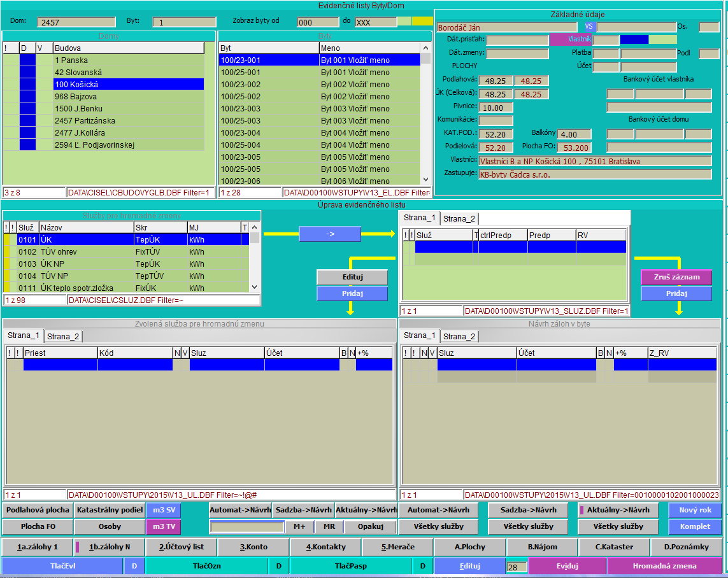This screenshot has height=578, width=728.
Task: Select flat row 100/23-001
Action: 320,60
